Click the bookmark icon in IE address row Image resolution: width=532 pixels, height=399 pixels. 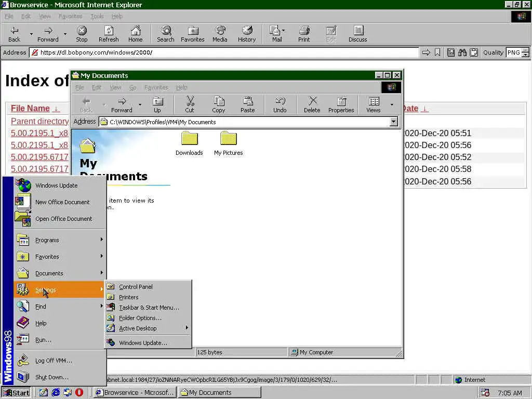tap(437, 52)
